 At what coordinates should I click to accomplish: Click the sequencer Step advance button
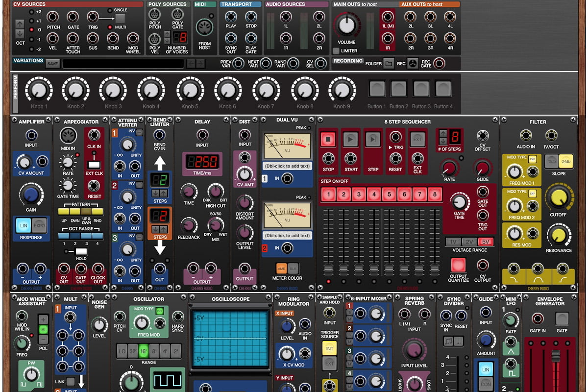(x=373, y=140)
